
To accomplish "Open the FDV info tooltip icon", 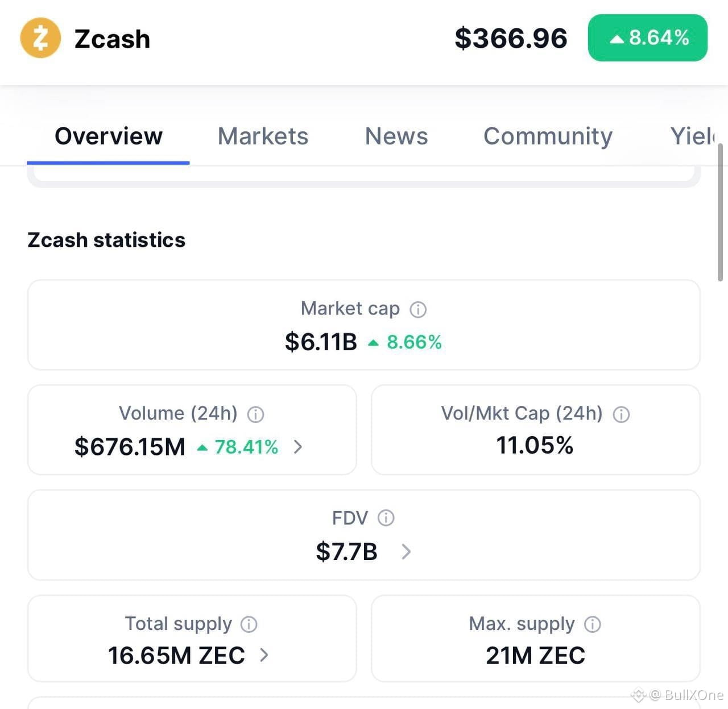I will click(x=386, y=518).
